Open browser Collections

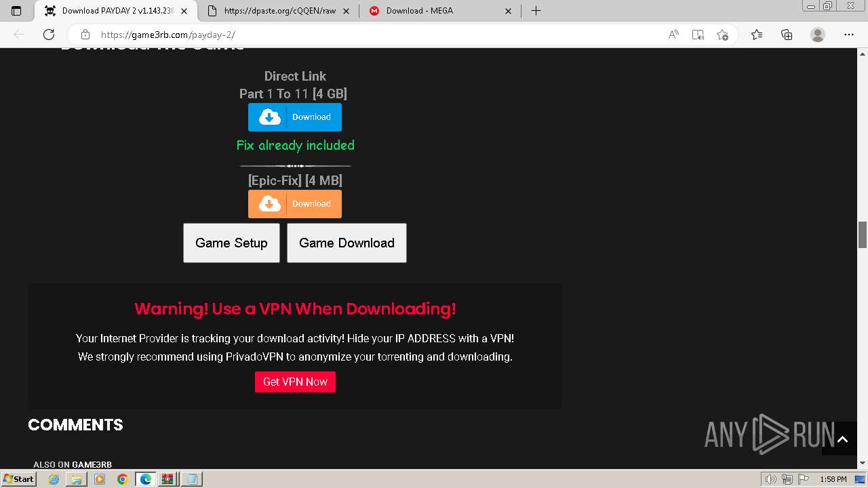(787, 35)
